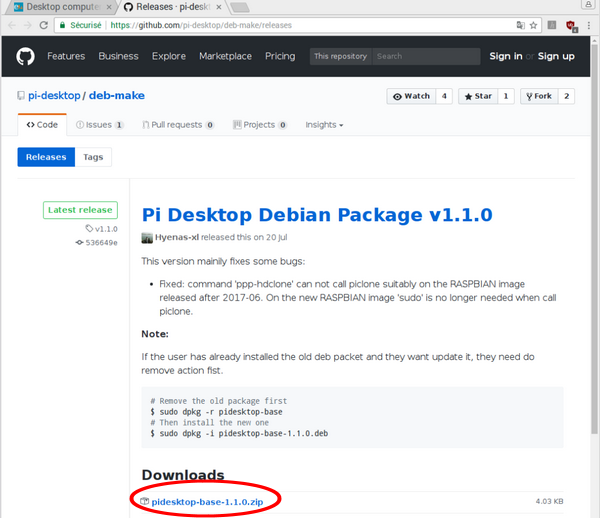Select the Pull requests tab

(x=178, y=125)
